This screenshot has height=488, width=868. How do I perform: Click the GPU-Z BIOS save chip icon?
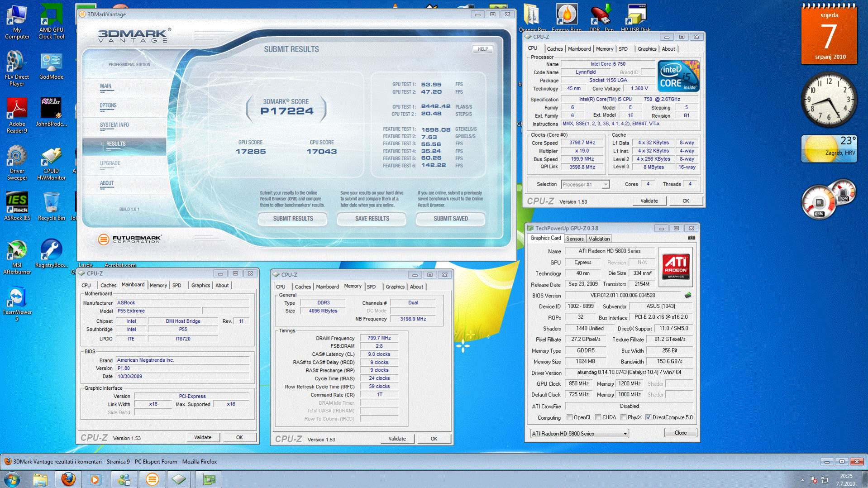click(688, 295)
